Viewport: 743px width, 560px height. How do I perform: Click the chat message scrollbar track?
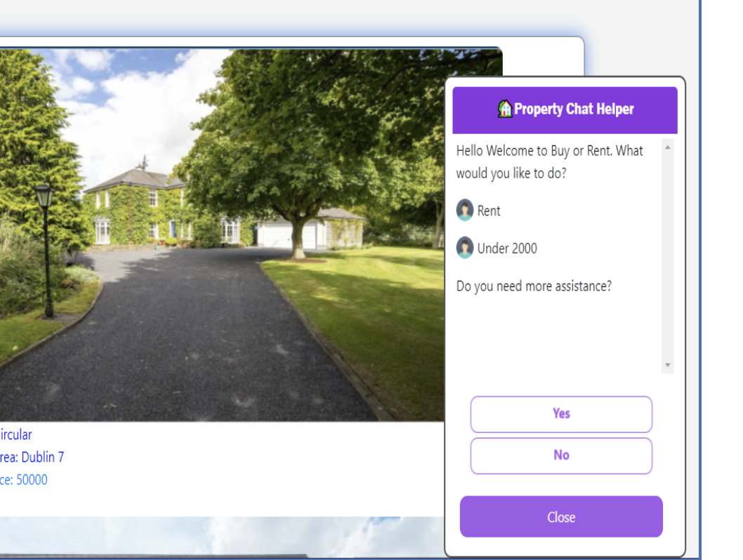click(668, 256)
